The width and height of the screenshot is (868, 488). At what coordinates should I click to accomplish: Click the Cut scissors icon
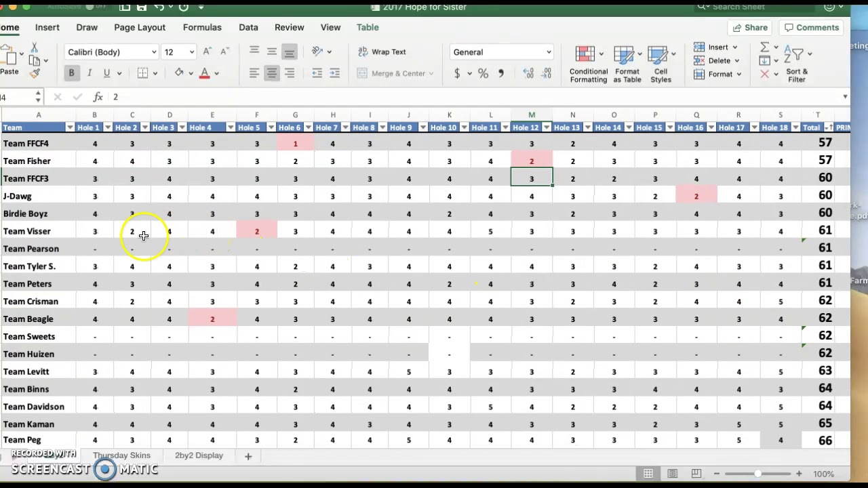click(x=34, y=48)
